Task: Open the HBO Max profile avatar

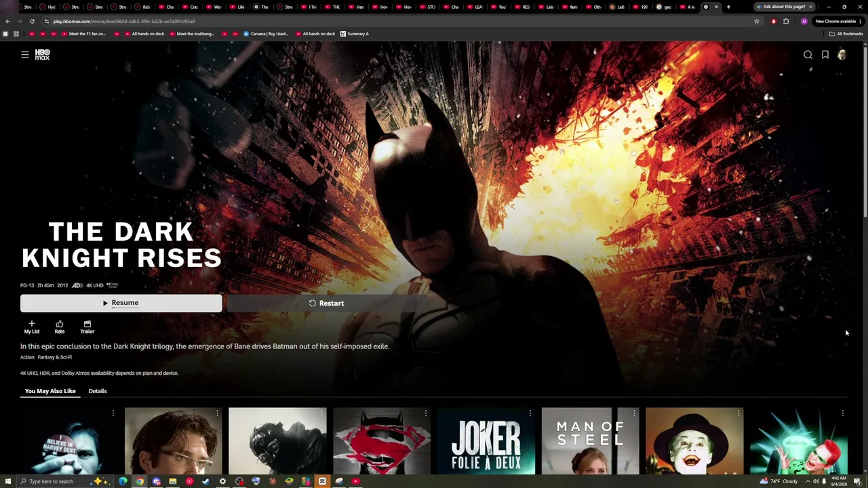Action: 842,55
